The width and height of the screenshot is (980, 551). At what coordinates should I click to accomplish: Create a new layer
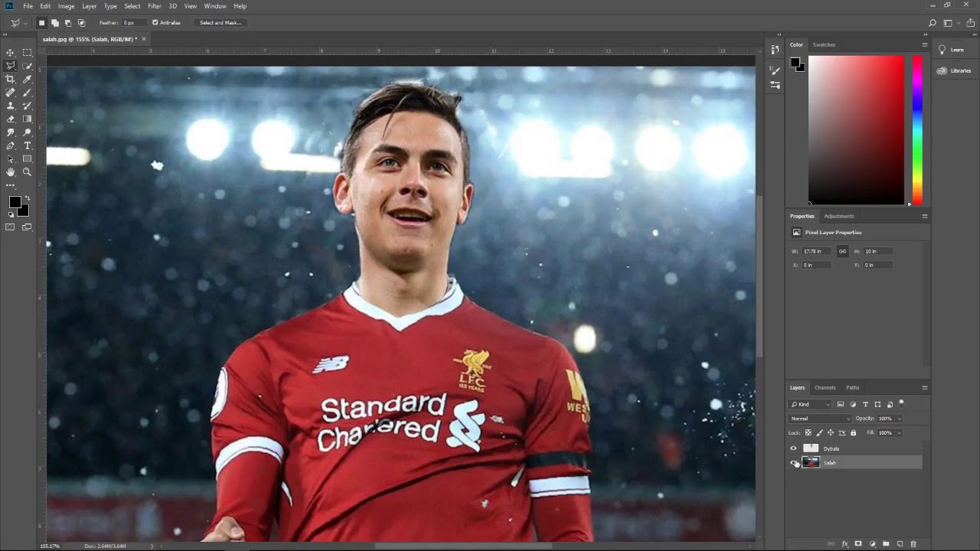pos(900,544)
